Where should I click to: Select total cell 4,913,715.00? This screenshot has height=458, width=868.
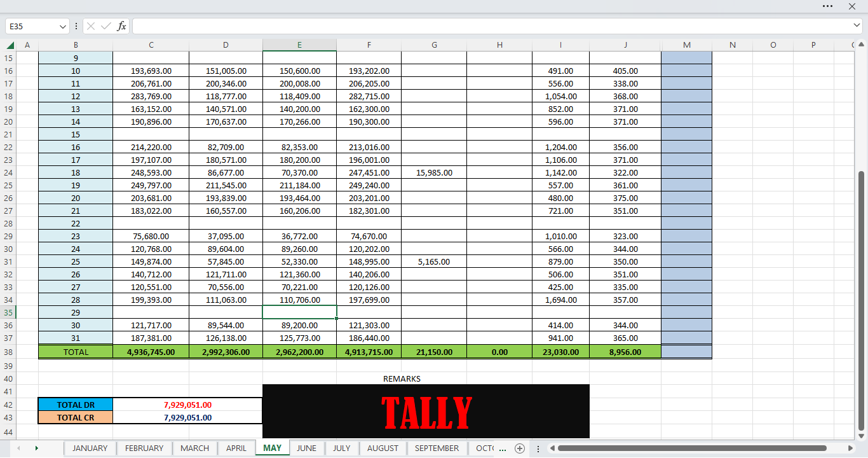tap(369, 352)
